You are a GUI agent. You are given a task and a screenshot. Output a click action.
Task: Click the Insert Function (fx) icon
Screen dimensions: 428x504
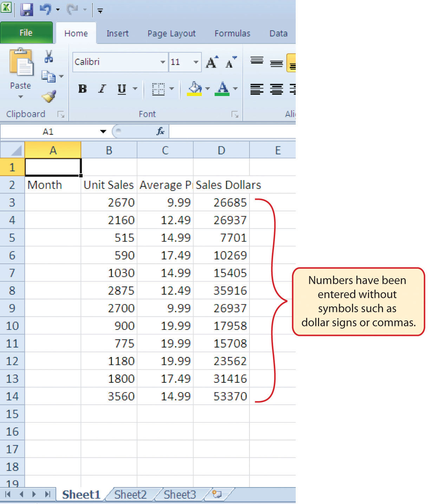pos(160,131)
